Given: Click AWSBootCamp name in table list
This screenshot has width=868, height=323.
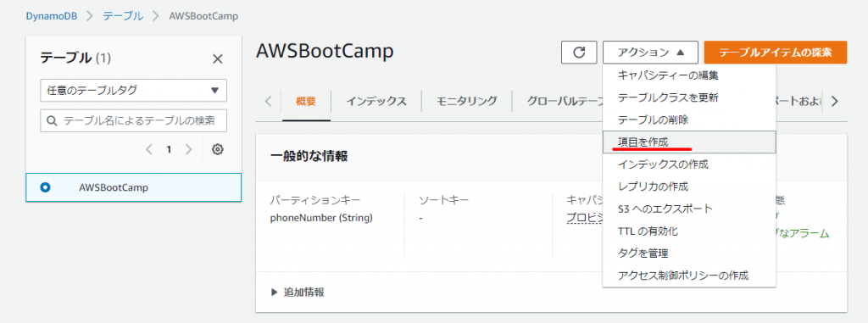Looking at the screenshot, I should [114, 187].
